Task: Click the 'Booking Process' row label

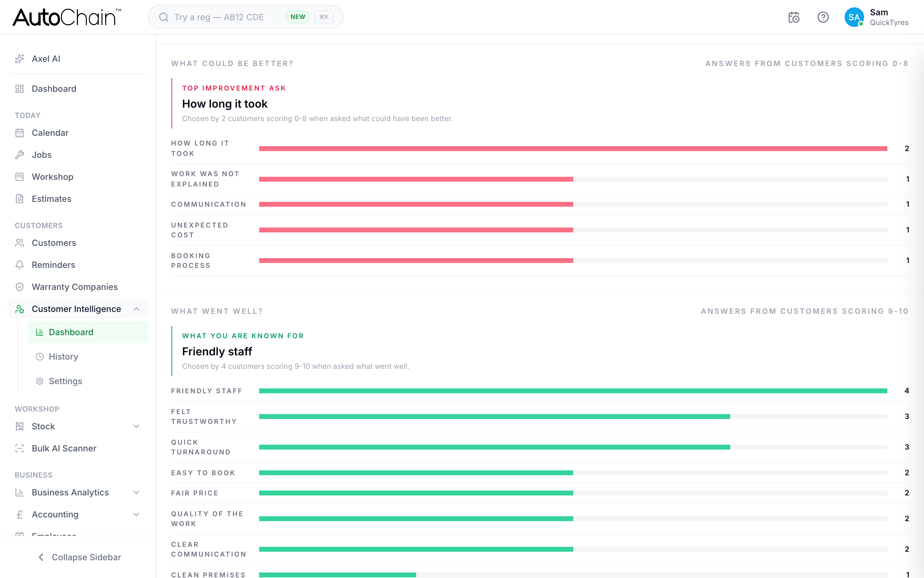Action: pyautogui.click(x=191, y=261)
